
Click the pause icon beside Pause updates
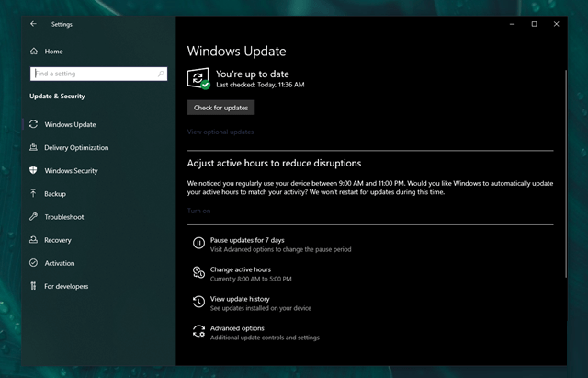pos(198,244)
